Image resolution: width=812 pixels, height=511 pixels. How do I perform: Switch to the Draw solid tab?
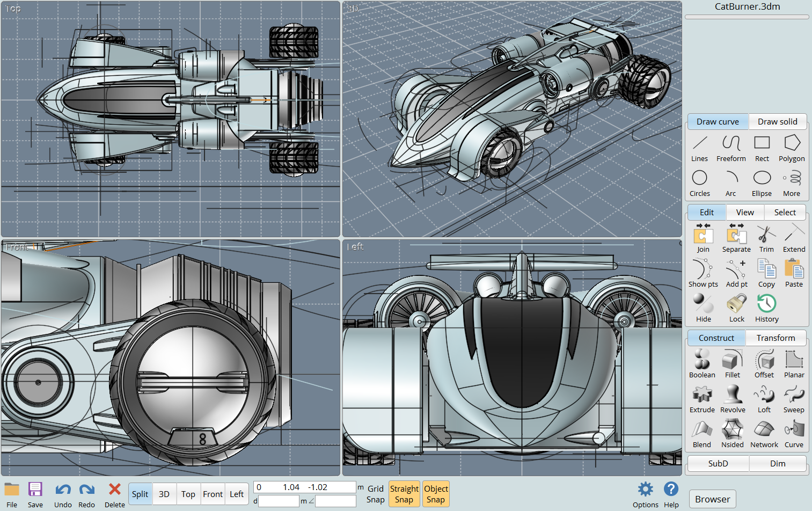[777, 122]
